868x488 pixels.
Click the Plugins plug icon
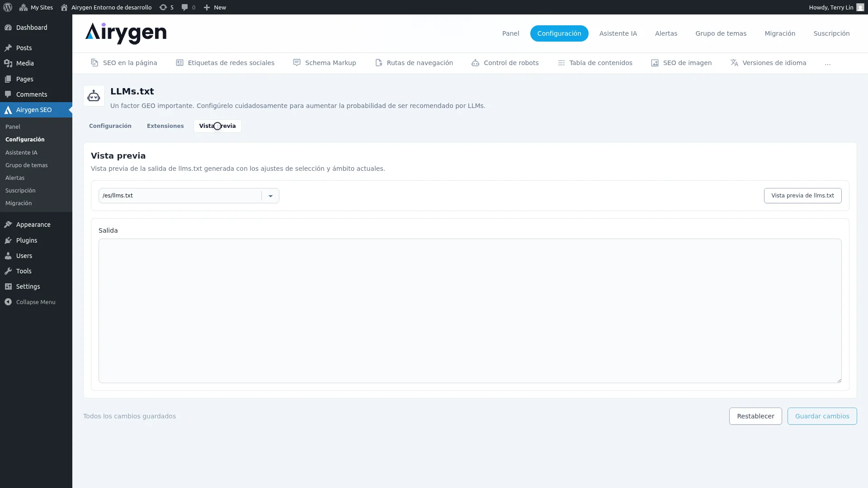(8, 240)
